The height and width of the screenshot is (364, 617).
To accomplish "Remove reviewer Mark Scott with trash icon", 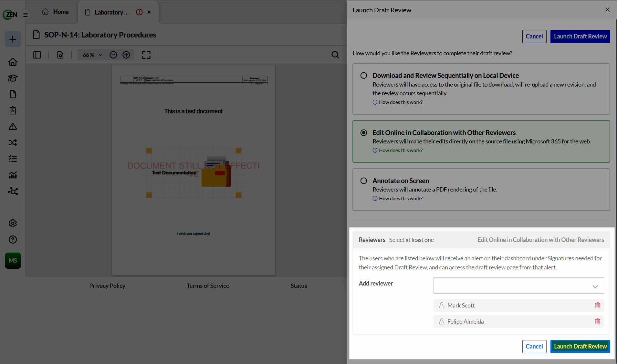I will 598,306.
